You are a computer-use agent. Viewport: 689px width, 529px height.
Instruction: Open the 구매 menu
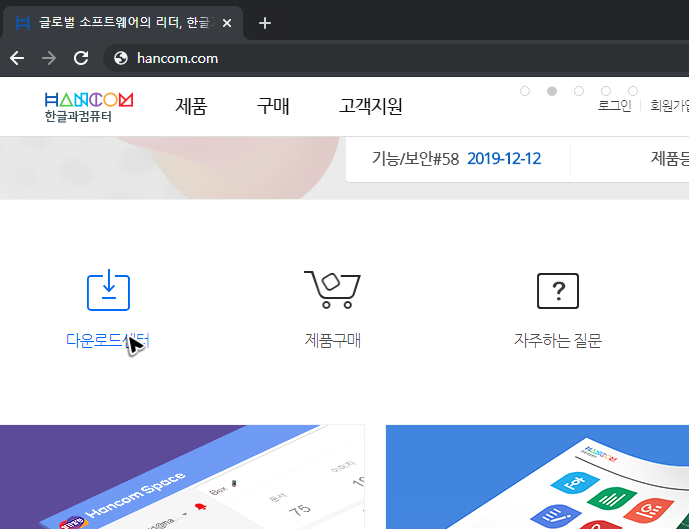[x=273, y=106]
